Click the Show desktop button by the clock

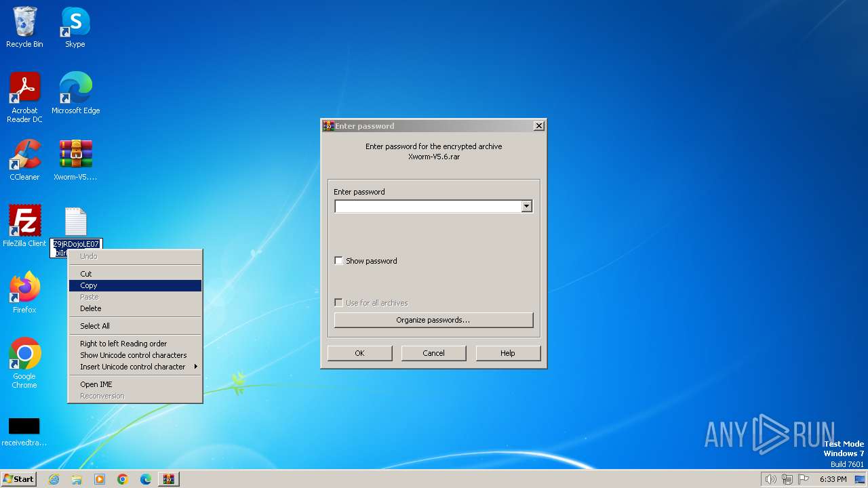click(x=861, y=479)
